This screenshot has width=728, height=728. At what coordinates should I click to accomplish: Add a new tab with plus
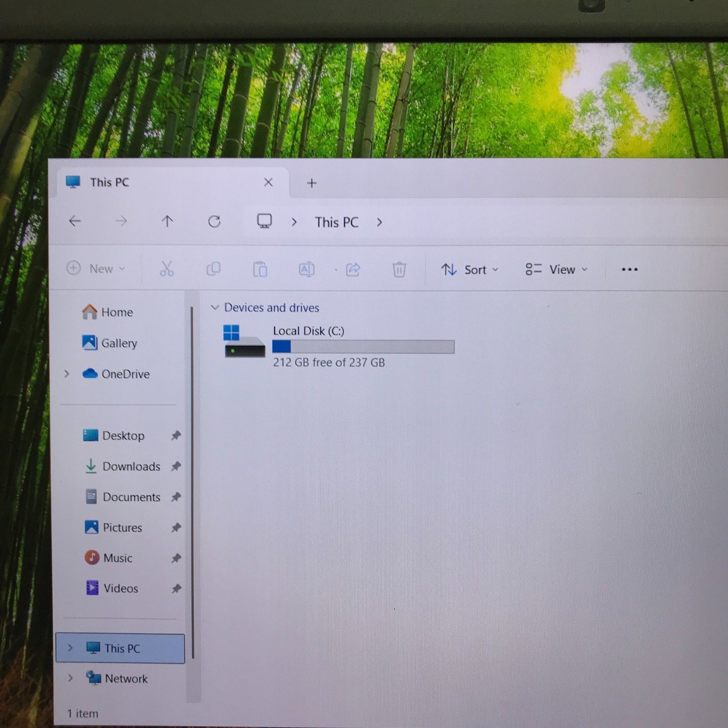tap(312, 183)
